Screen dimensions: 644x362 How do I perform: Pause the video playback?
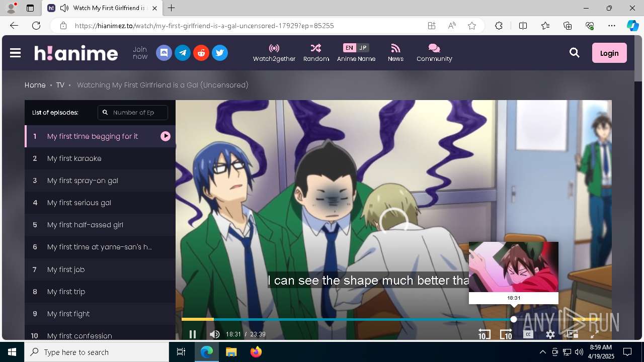(192, 334)
